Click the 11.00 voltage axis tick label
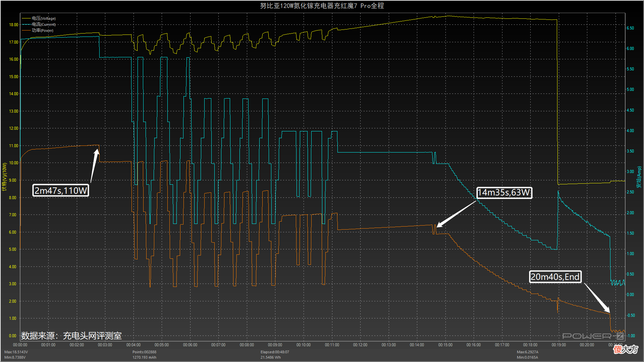Image resolution: width=644 pixels, height=362 pixels. [x=14, y=146]
